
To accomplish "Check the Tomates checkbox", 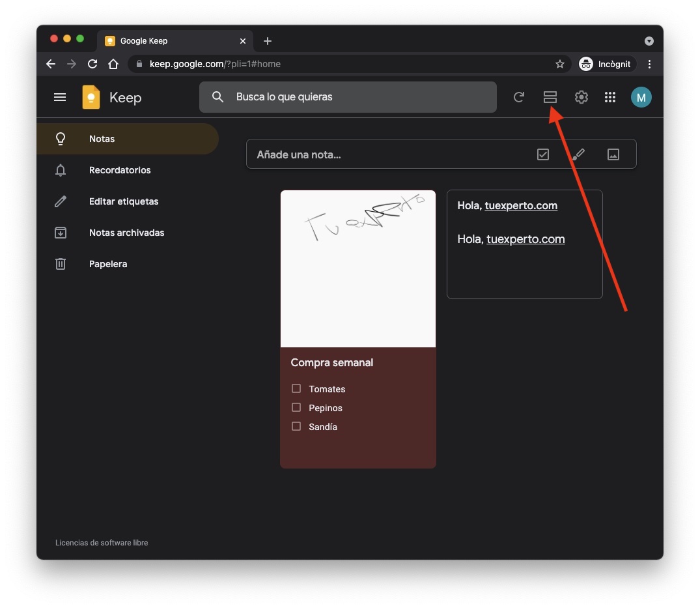I will tap(296, 388).
